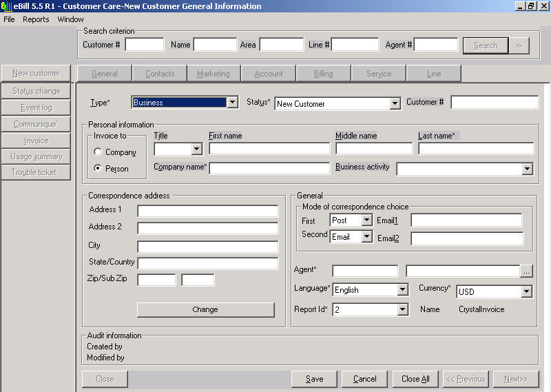The width and height of the screenshot is (551, 392).
Task: Open the Usage summary sidebar button
Action: tap(36, 156)
